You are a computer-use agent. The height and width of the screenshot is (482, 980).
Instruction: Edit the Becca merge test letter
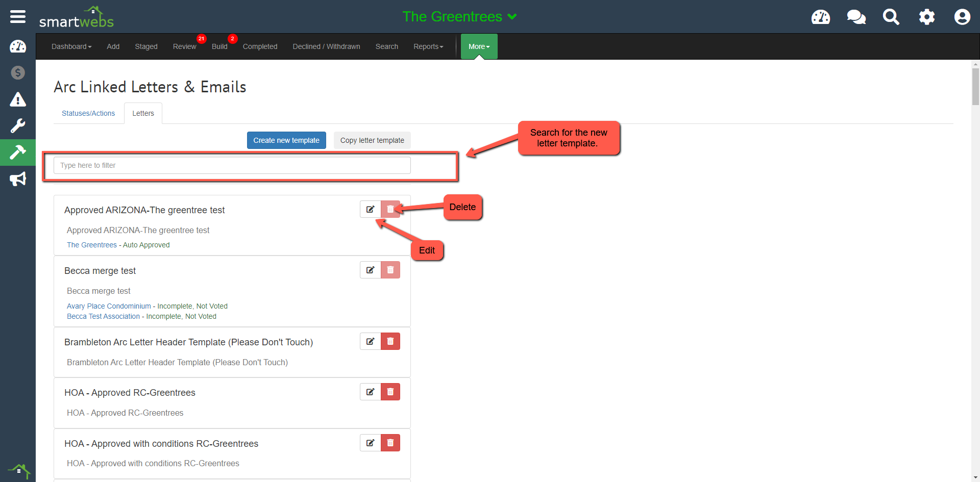pyautogui.click(x=371, y=270)
